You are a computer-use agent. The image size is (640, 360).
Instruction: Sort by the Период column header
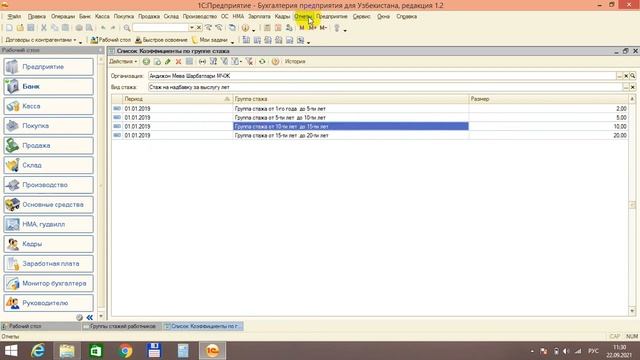tap(178, 99)
